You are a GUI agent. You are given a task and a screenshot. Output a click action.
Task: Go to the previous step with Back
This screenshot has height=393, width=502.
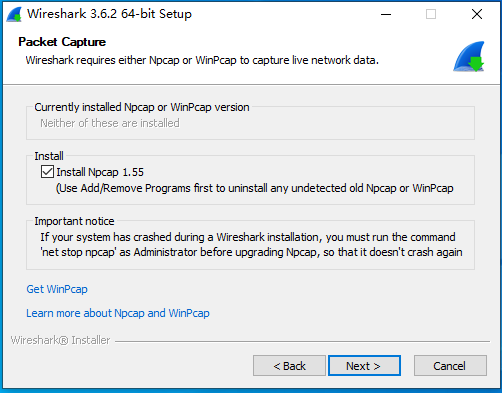pos(289,366)
